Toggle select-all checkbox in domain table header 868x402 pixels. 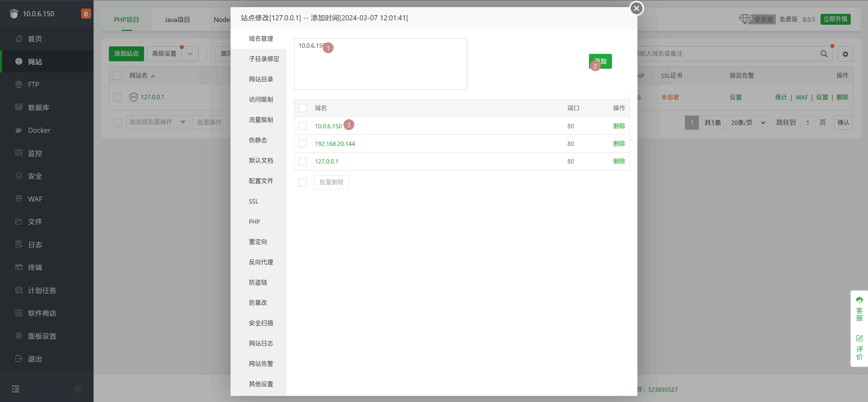coord(303,108)
